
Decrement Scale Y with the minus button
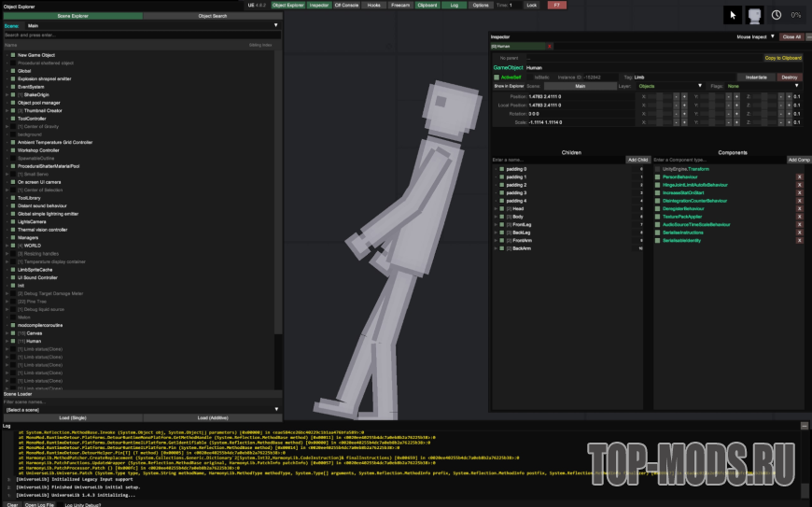[x=729, y=122]
